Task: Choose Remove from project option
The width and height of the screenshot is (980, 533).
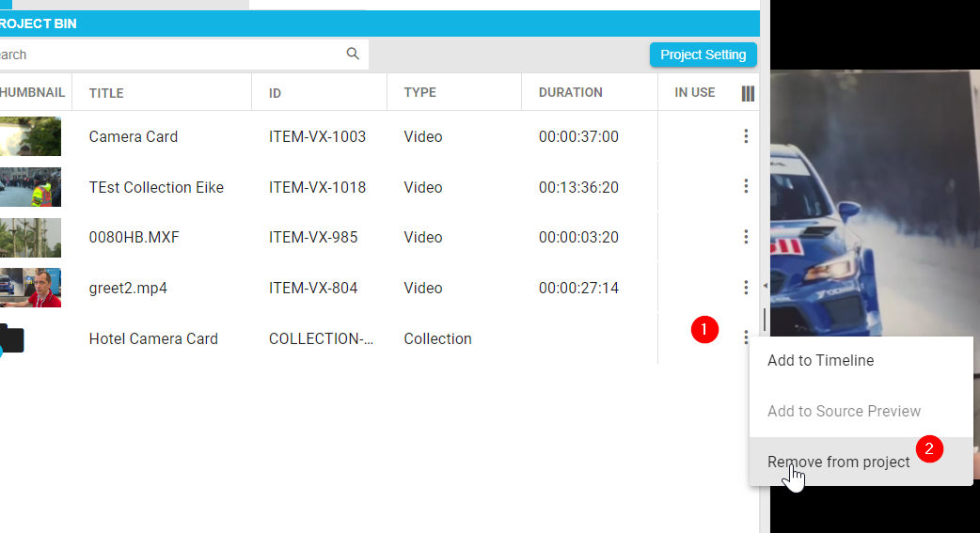Action: pyautogui.click(x=838, y=462)
